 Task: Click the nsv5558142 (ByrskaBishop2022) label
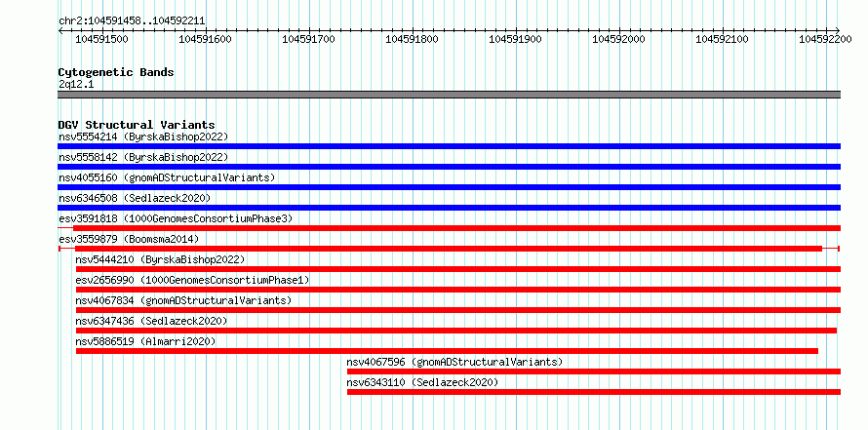(143, 157)
